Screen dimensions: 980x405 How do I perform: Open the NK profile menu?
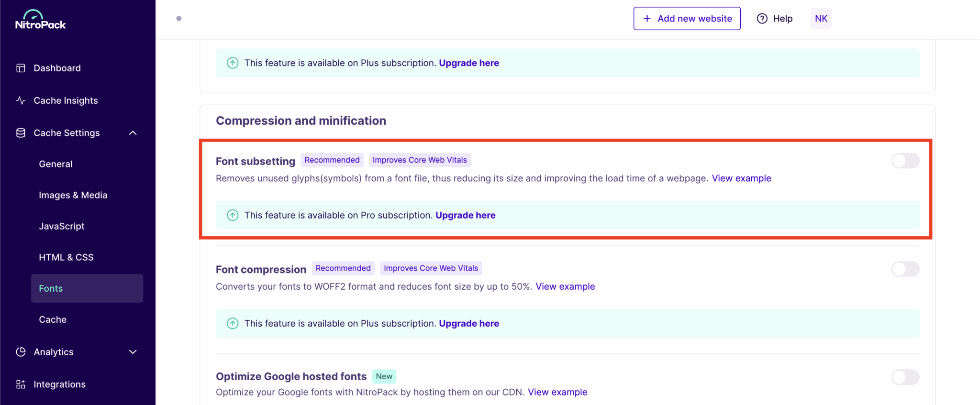pyautogui.click(x=821, y=18)
